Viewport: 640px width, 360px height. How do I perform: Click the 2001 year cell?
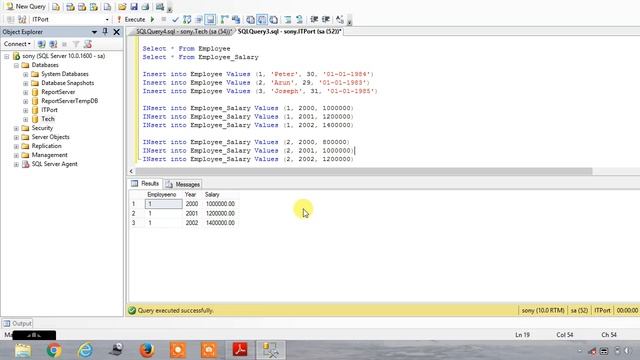tap(192, 213)
